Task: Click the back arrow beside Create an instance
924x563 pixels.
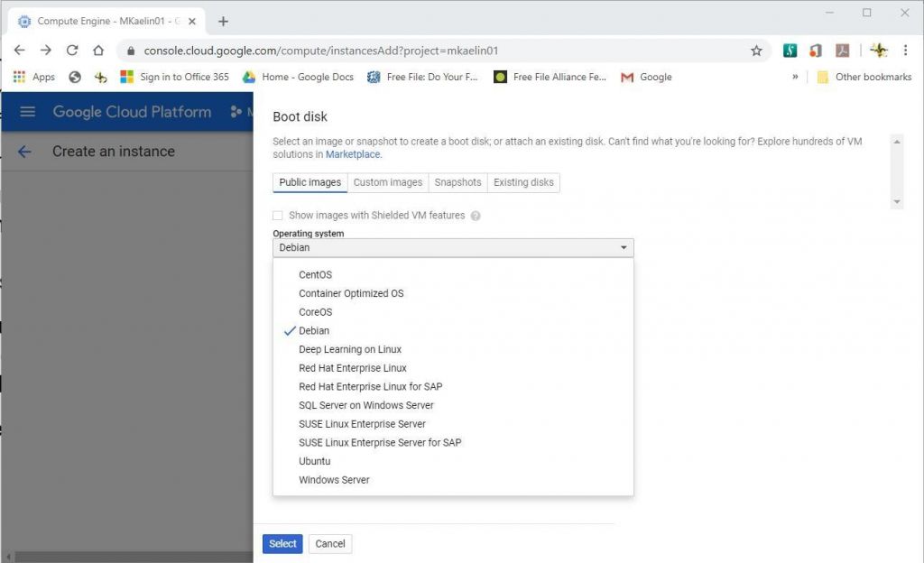Action: click(x=26, y=152)
